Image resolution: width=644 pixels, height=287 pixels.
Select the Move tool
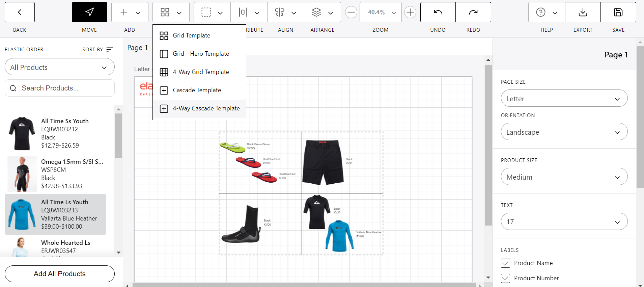[x=89, y=12]
